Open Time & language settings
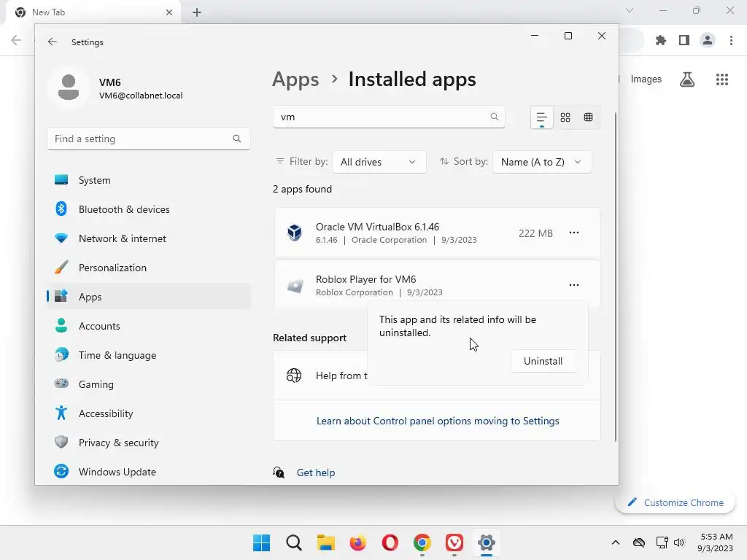This screenshot has width=747, height=560. coord(149,355)
